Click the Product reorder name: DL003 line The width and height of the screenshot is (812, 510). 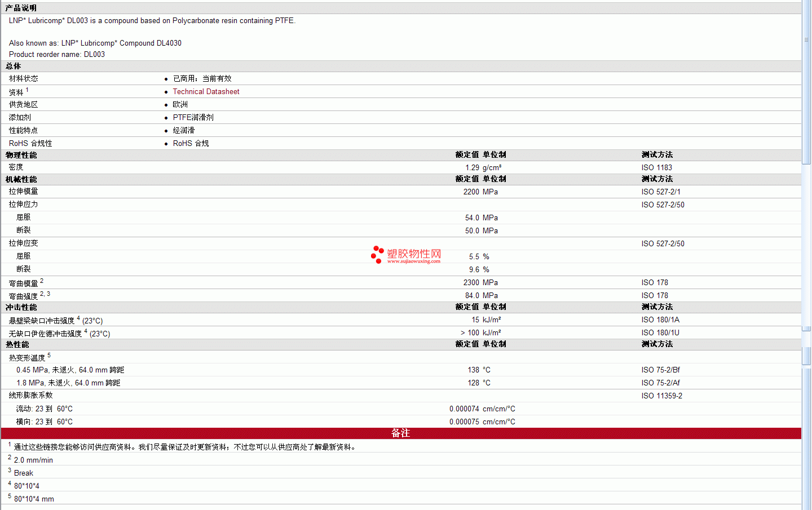click(56, 54)
